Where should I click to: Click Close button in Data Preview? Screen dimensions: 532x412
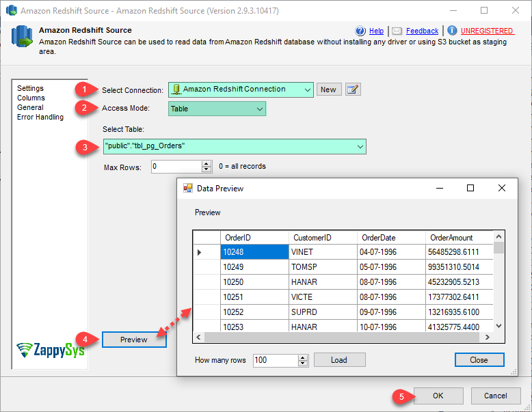click(x=479, y=360)
